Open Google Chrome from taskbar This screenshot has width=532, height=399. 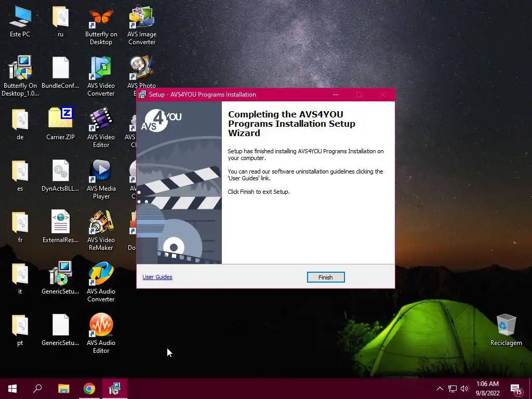[89, 389]
